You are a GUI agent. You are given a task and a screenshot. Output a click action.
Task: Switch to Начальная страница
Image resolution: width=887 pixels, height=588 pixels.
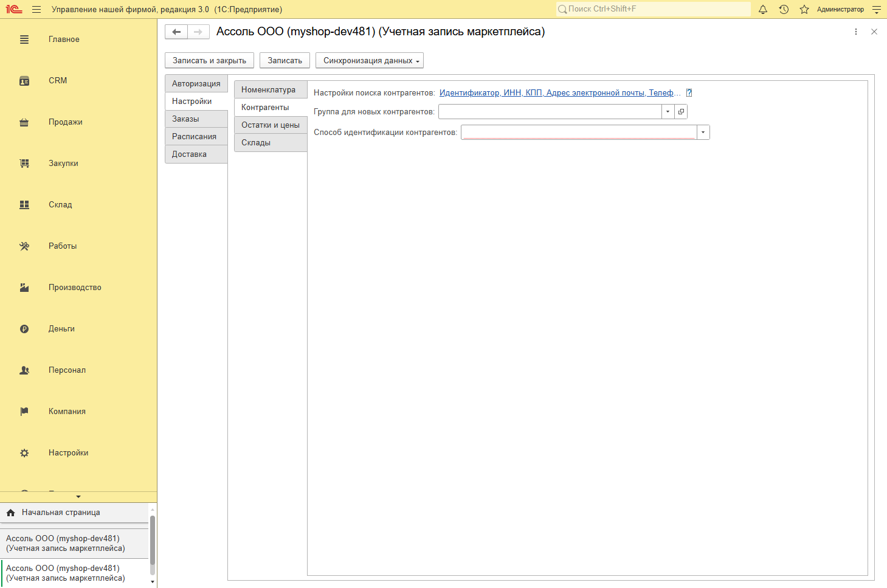coord(74,513)
